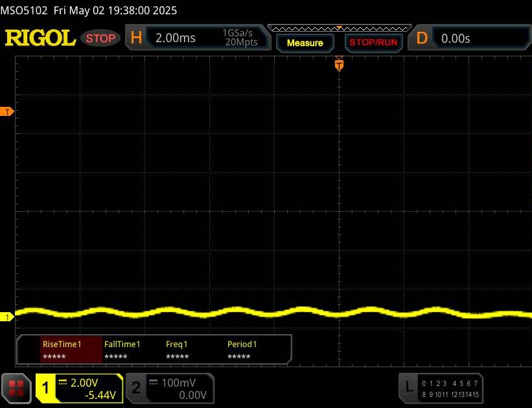Click the orange trigger level marker on left edge
532x408 pixels.
[x=6, y=111]
